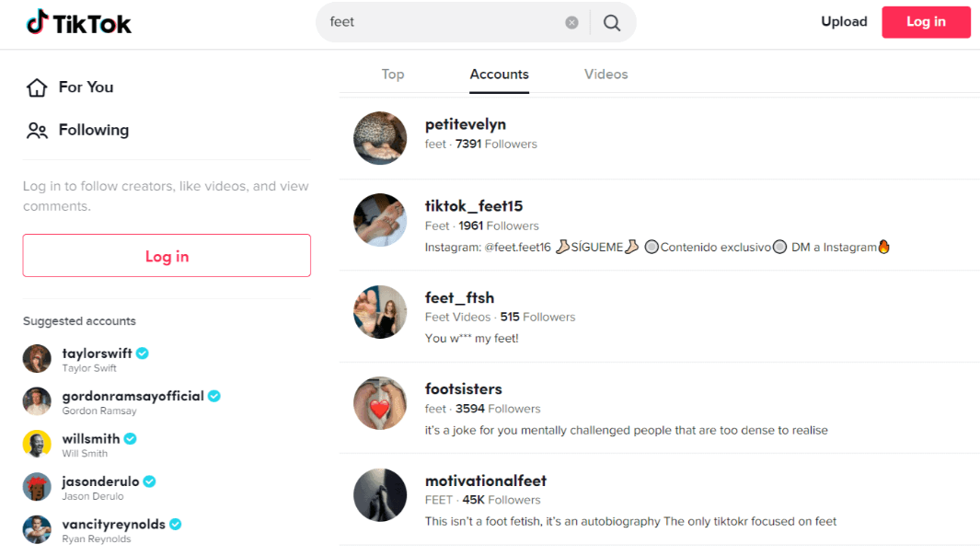Image resolution: width=980 pixels, height=556 pixels.
Task: Click verified badge next to taylorswift
Action: 143,353
